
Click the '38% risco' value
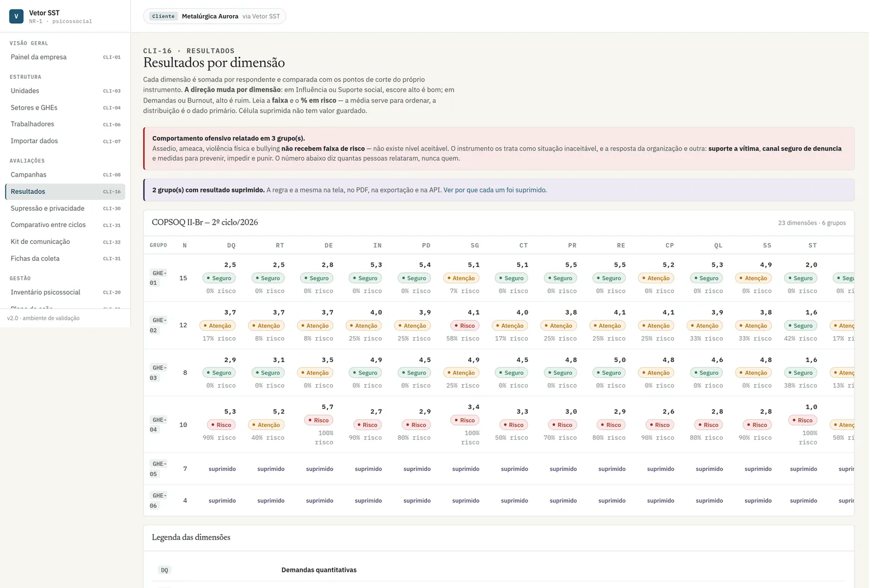coord(800,385)
